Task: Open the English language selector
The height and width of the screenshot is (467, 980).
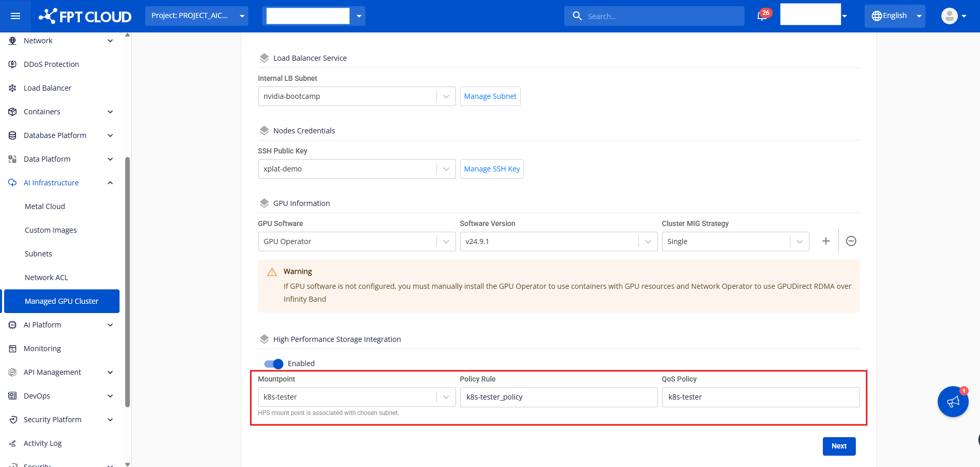Action: point(894,16)
